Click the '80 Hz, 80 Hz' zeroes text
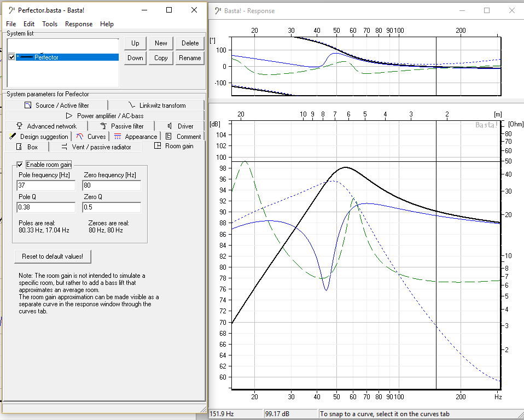524x420 pixels. click(x=106, y=230)
